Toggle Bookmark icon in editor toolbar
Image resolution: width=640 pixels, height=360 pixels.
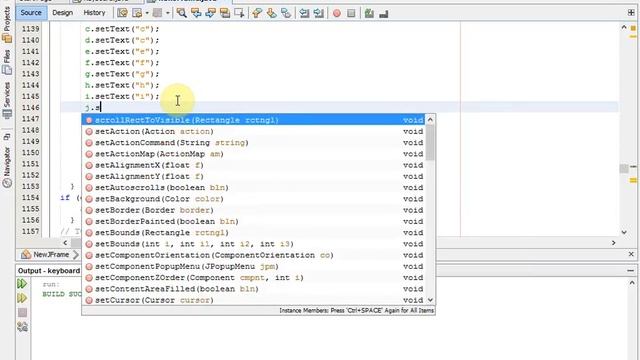286,13
